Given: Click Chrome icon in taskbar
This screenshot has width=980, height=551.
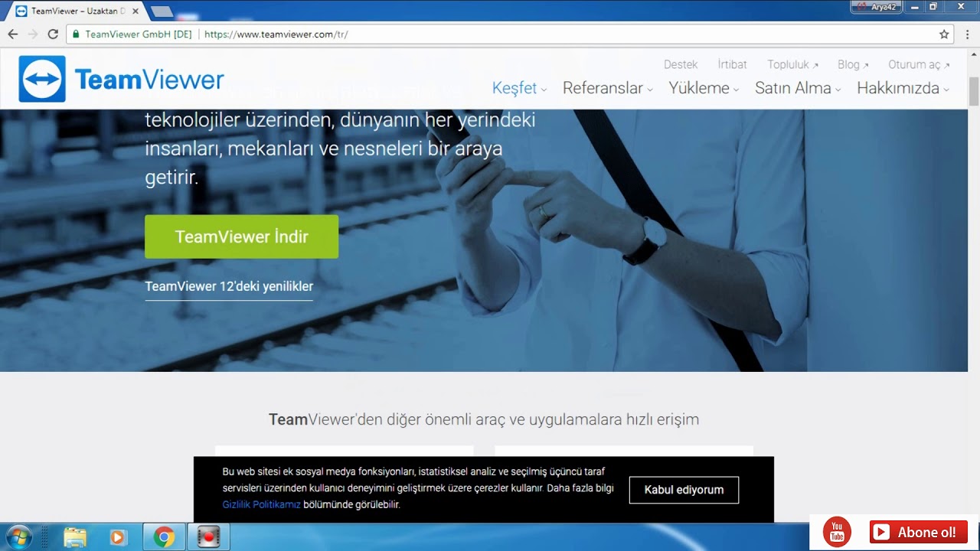Looking at the screenshot, I should coord(164,537).
